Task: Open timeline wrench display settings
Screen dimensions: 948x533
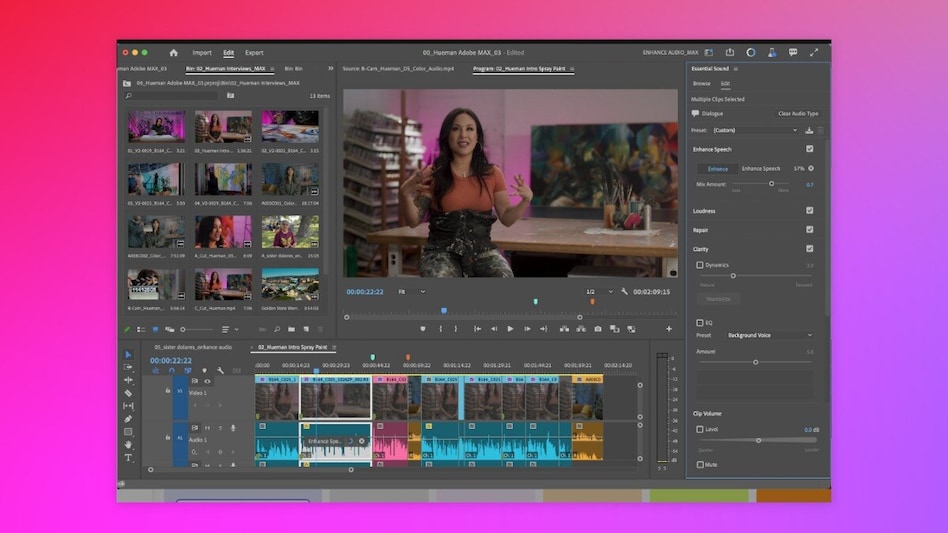Action: pyautogui.click(x=220, y=370)
